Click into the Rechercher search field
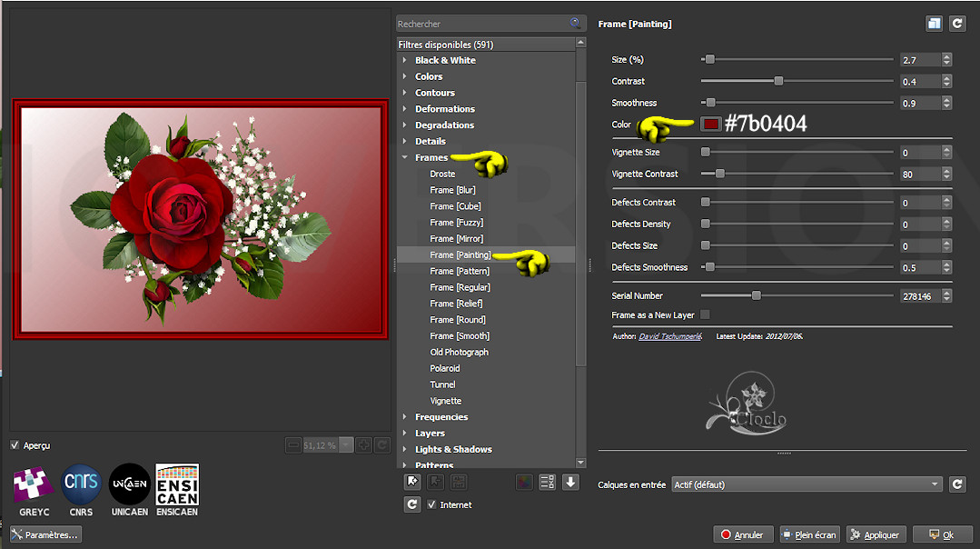The width and height of the screenshot is (980, 549). (481, 24)
